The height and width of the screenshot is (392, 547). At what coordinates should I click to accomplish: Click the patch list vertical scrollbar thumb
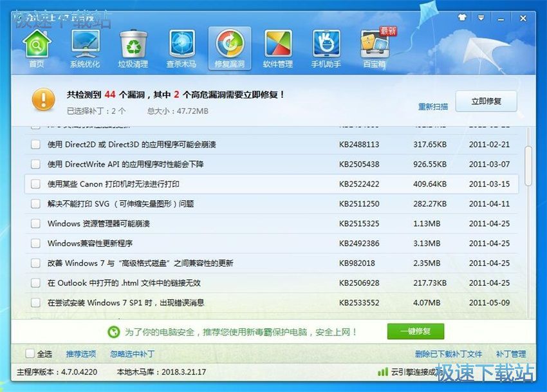tap(528, 166)
